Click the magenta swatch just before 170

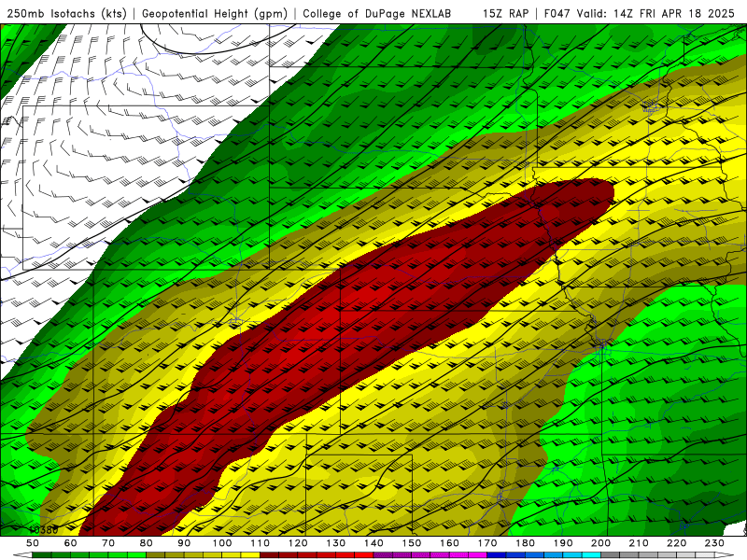click(477, 555)
